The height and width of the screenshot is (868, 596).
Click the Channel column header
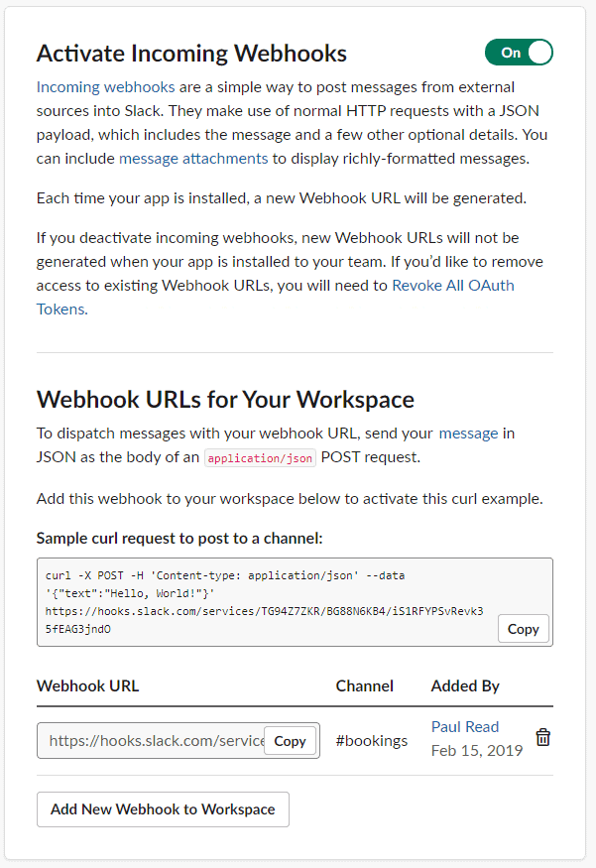365,685
